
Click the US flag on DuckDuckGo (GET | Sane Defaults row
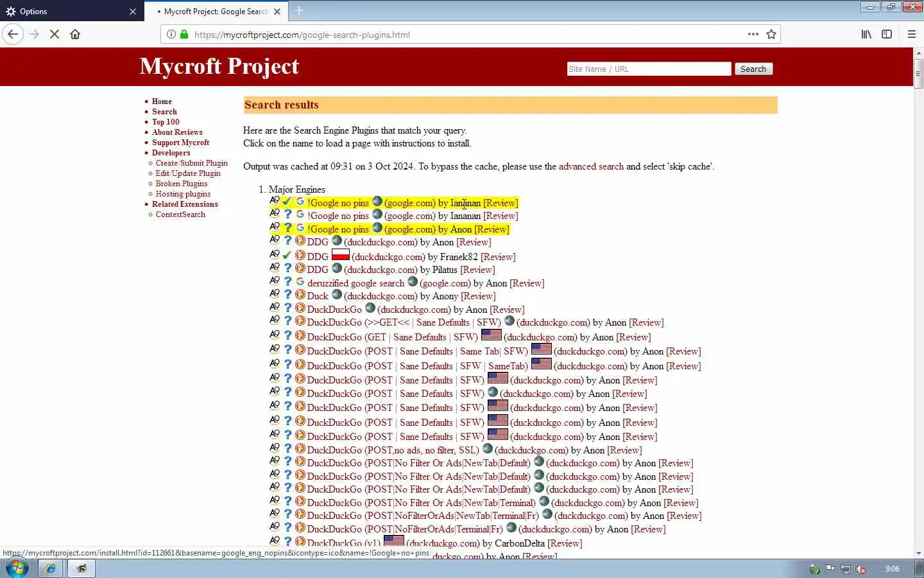491,335
